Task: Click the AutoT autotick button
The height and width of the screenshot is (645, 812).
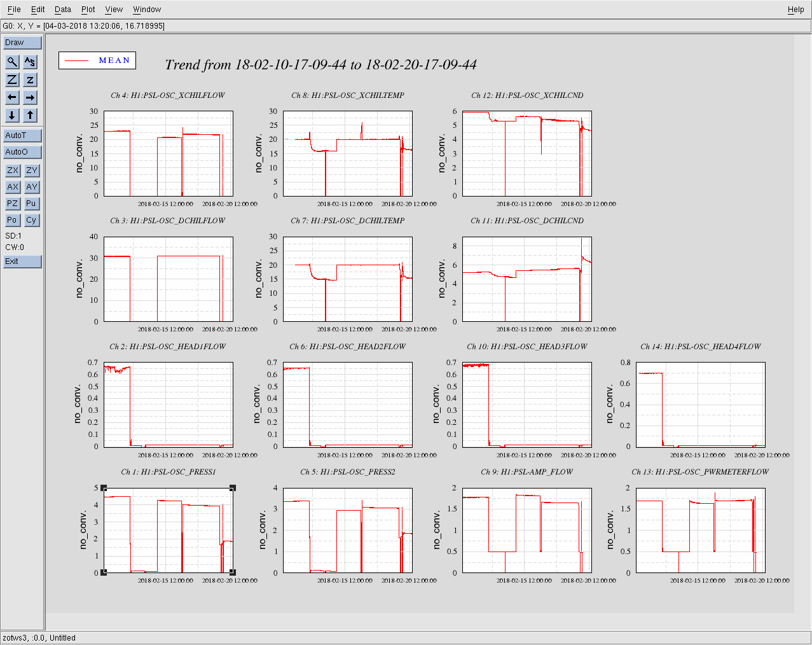Action: (22, 135)
